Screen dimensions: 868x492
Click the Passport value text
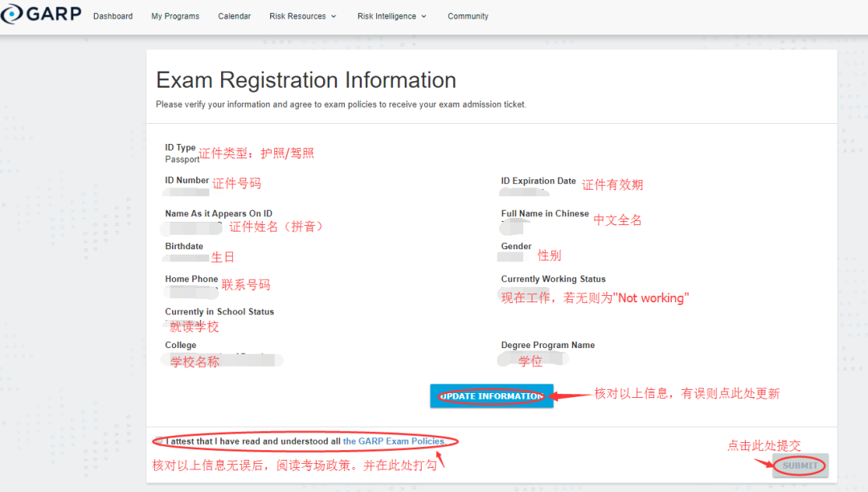tap(182, 159)
